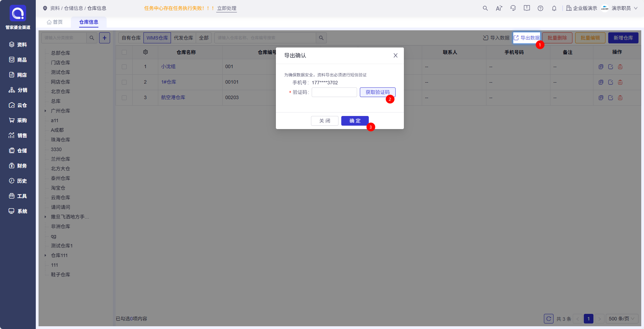Click the question mark help icon
Screen dimensions: 644x329
point(540,8)
